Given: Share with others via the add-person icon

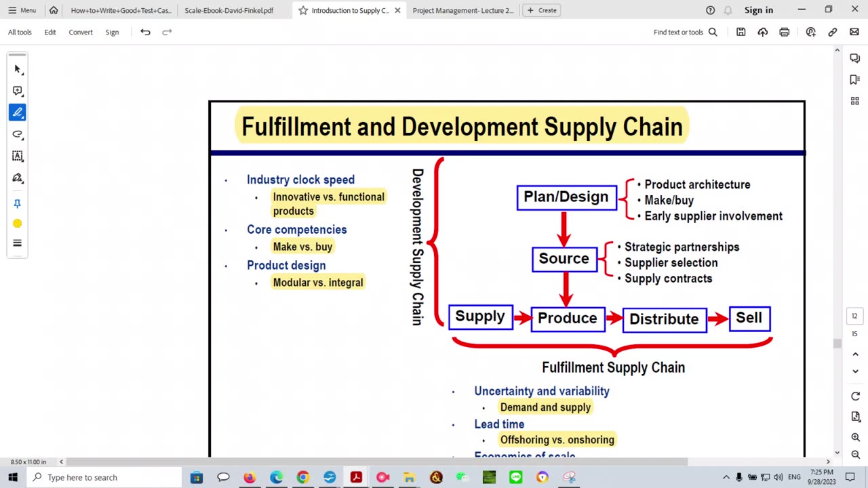Looking at the screenshot, I should pos(811,32).
